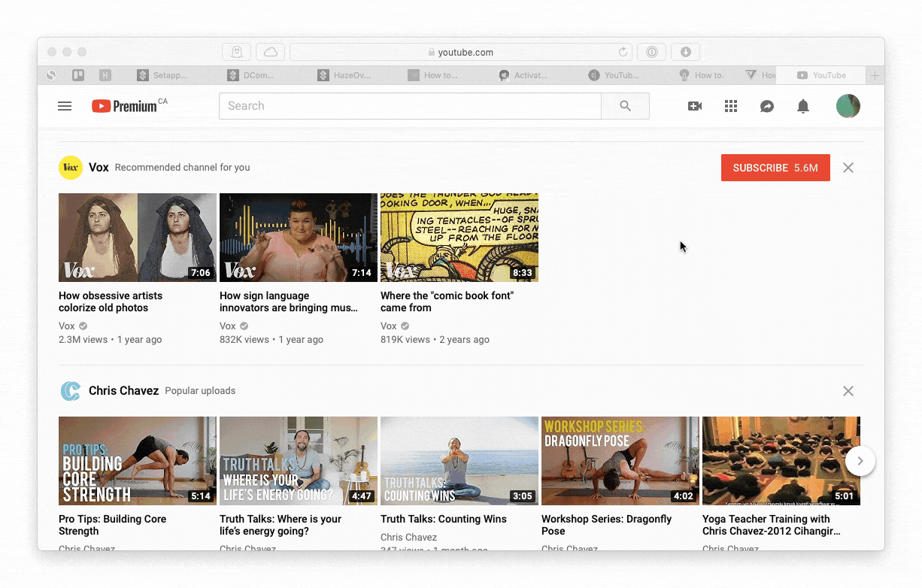The image size is (922, 588).
Task: Open the pinned tab with H icon
Action: coord(105,75)
